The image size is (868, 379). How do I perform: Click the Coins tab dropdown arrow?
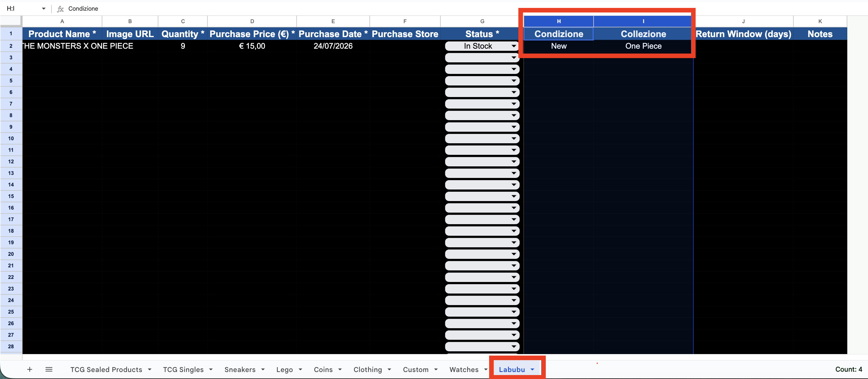[340, 370]
